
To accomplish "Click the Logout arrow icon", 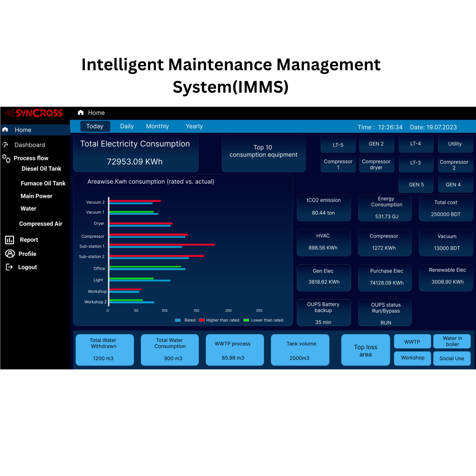I will 9,267.
